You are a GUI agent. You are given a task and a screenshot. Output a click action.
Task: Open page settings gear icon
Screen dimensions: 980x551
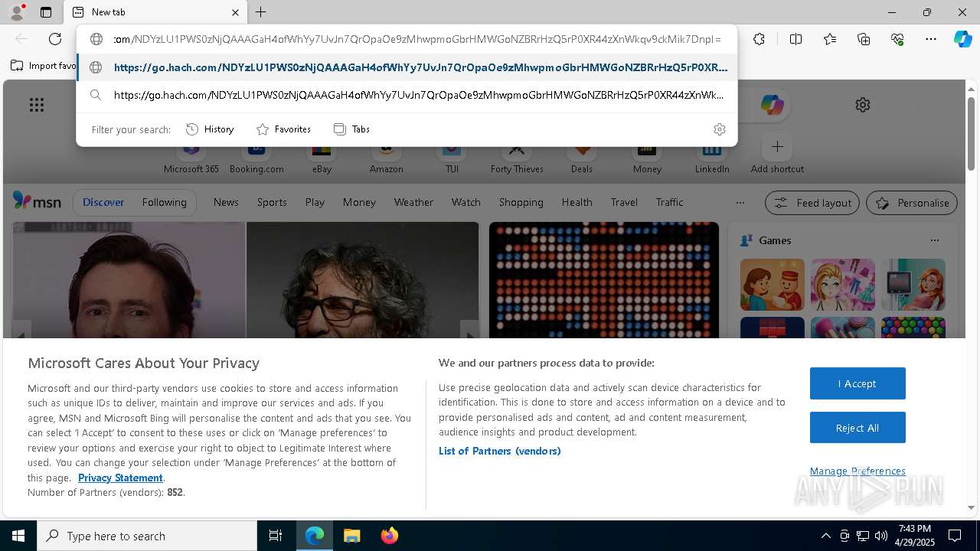(x=863, y=105)
